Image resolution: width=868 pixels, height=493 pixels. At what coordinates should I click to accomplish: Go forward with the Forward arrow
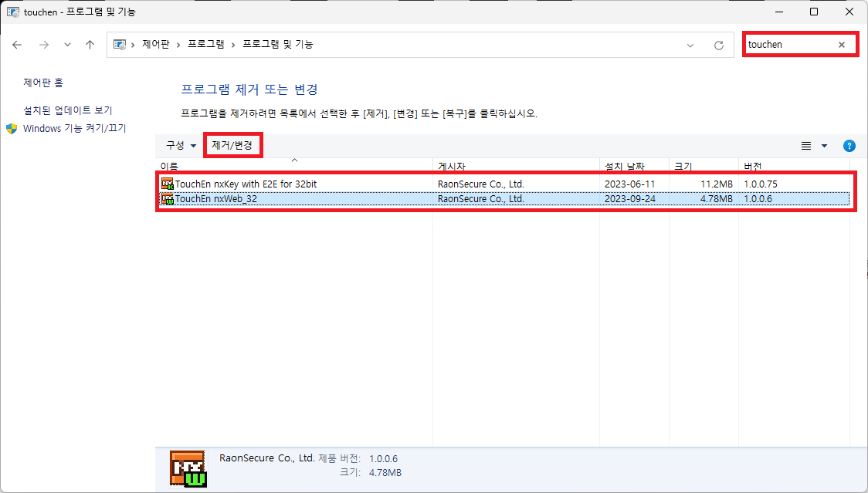coord(44,45)
